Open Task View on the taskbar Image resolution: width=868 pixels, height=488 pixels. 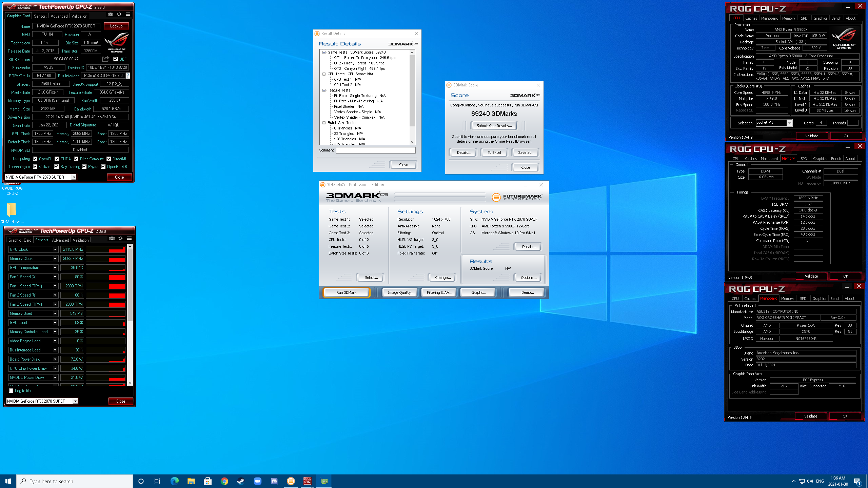(x=157, y=481)
